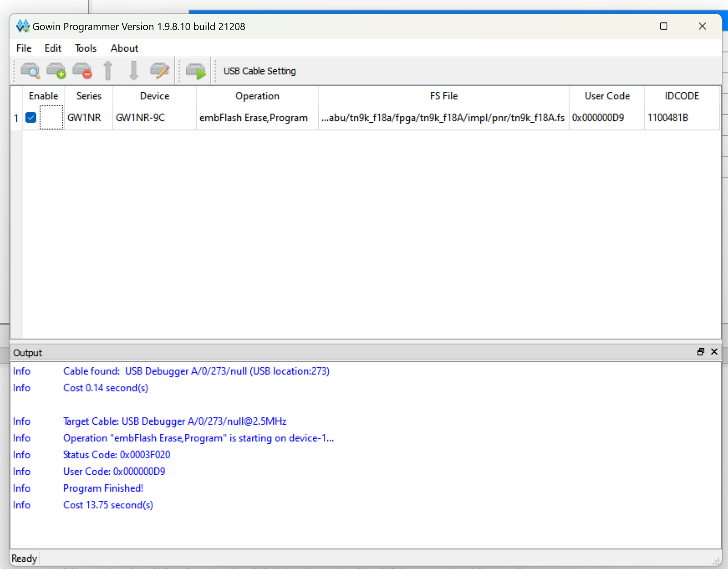Click the 'Status Code: 0x0003F020' log line
Viewport: 728px width, 569px height.
(117, 455)
